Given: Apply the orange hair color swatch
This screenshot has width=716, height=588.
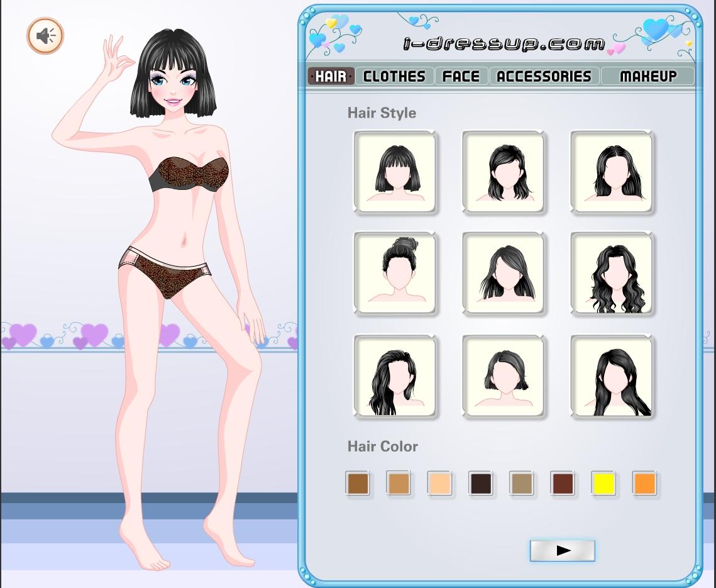Looking at the screenshot, I should [645, 484].
